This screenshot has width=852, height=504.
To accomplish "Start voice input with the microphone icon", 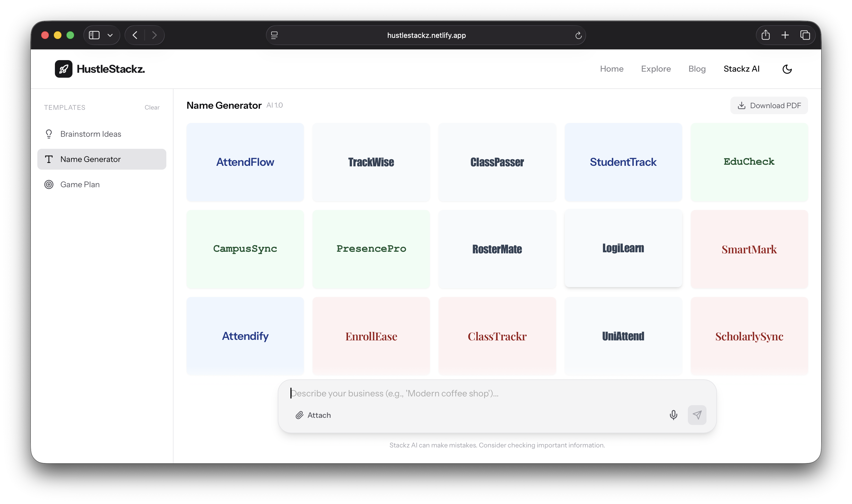I will [x=673, y=415].
